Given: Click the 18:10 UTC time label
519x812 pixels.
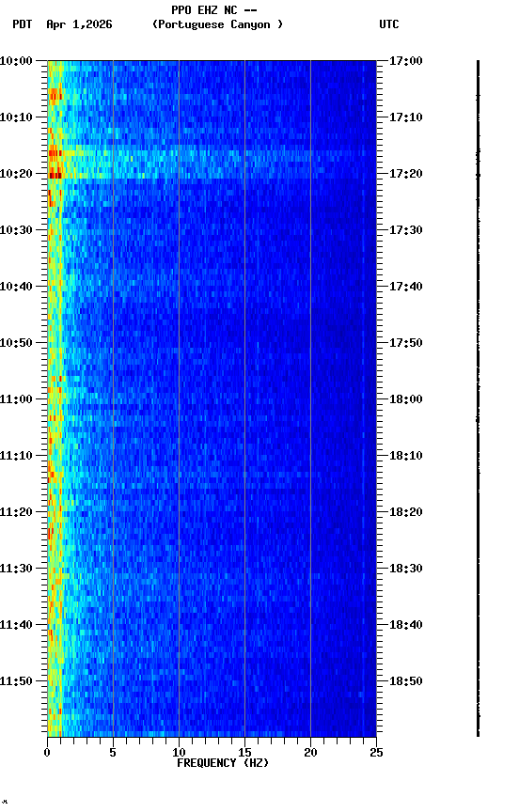Looking at the screenshot, I should point(406,456).
